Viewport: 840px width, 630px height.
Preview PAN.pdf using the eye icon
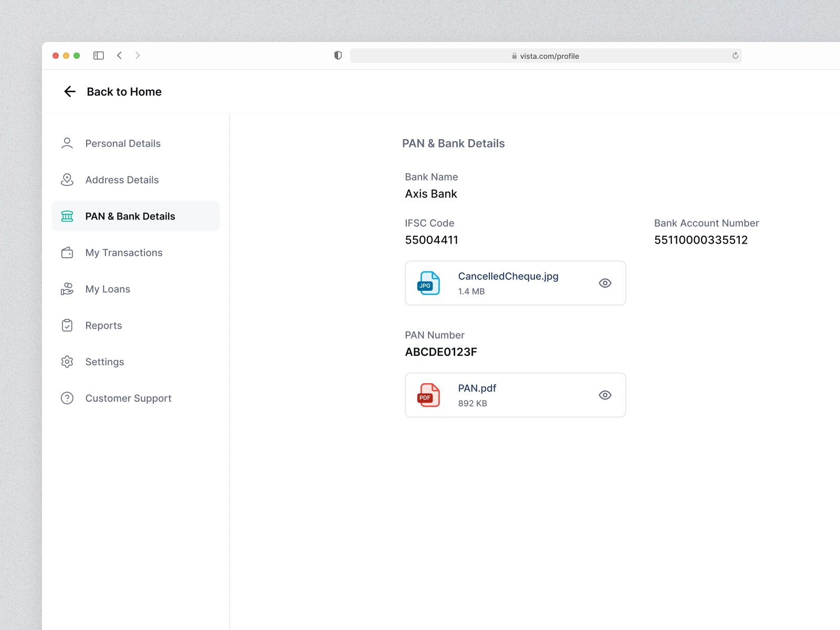pyautogui.click(x=605, y=395)
